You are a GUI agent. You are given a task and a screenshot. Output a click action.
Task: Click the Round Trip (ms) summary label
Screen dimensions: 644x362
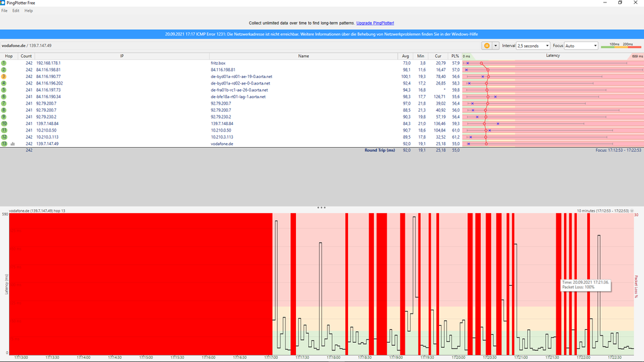tap(380, 150)
